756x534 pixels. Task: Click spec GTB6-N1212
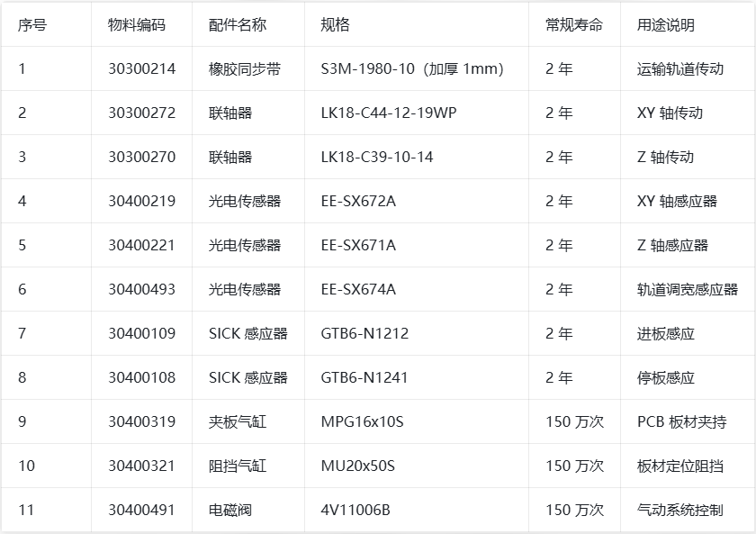(364, 334)
